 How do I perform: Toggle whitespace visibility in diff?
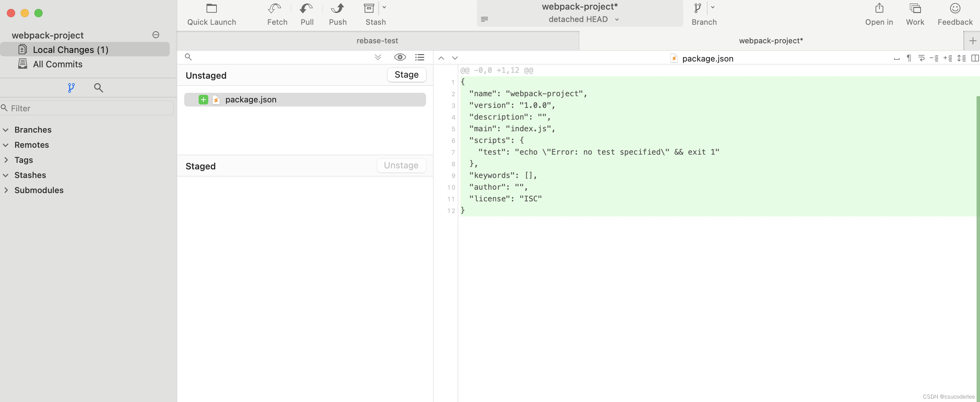[909, 58]
